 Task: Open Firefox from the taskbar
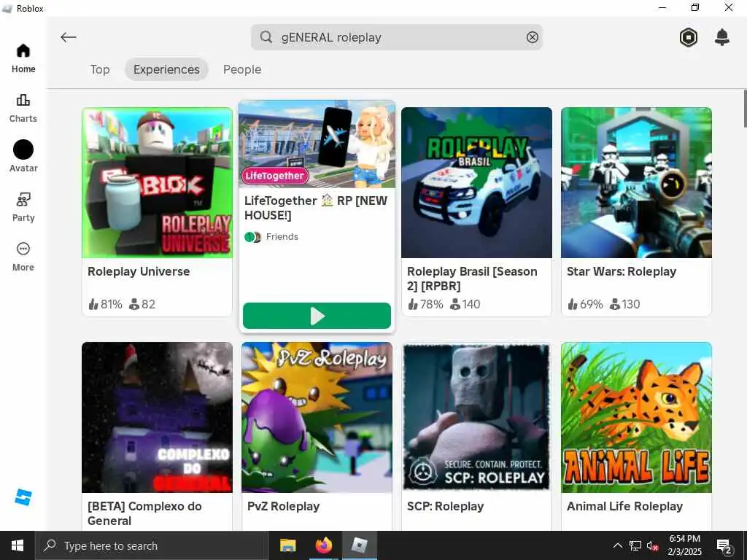click(323, 545)
